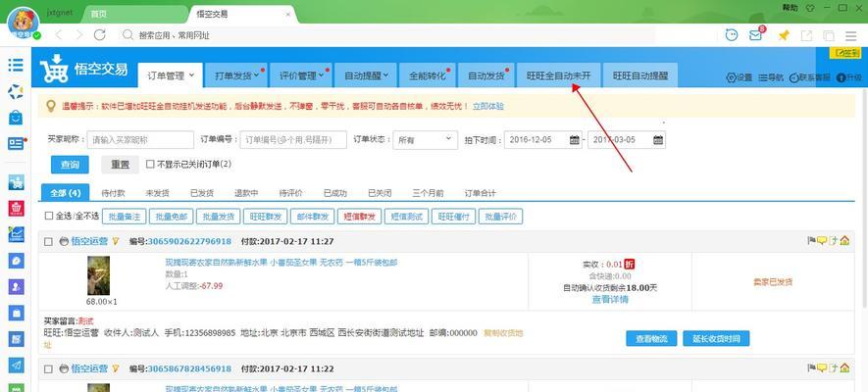Select checkbox for order 3065902622796918

[x=49, y=242]
